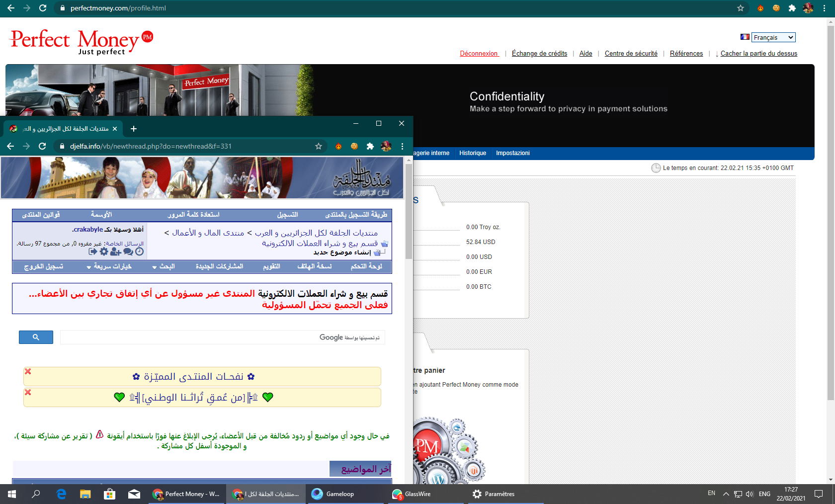Image resolution: width=835 pixels, height=504 pixels.
Task: Open منتدى المال و الأعمال breadcrumb
Action: coord(208,233)
